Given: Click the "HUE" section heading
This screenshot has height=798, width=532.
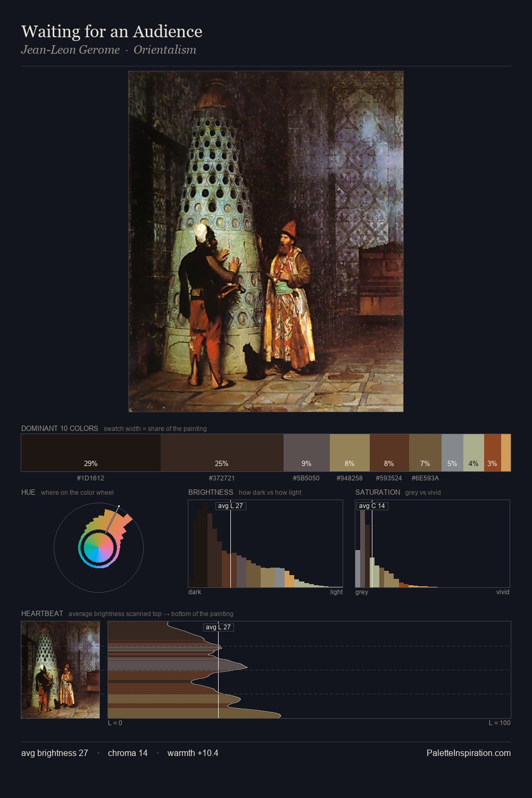Looking at the screenshot, I should pyautogui.click(x=28, y=492).
